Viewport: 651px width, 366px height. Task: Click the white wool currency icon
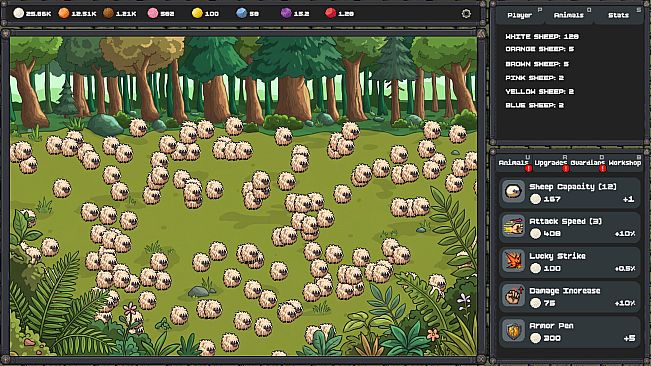click(x=19, y=13)
